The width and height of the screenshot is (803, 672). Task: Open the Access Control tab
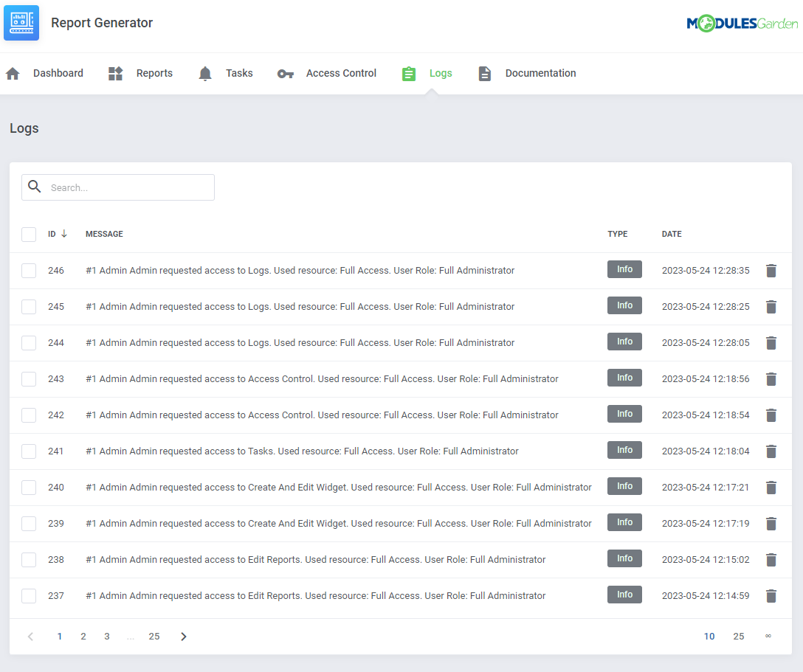(341, 73)
